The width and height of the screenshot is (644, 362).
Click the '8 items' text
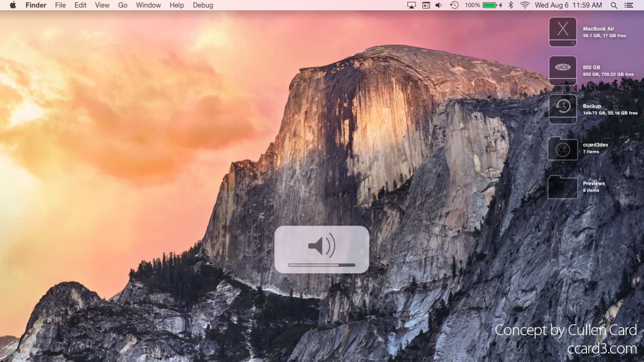(x=591, y=191)
